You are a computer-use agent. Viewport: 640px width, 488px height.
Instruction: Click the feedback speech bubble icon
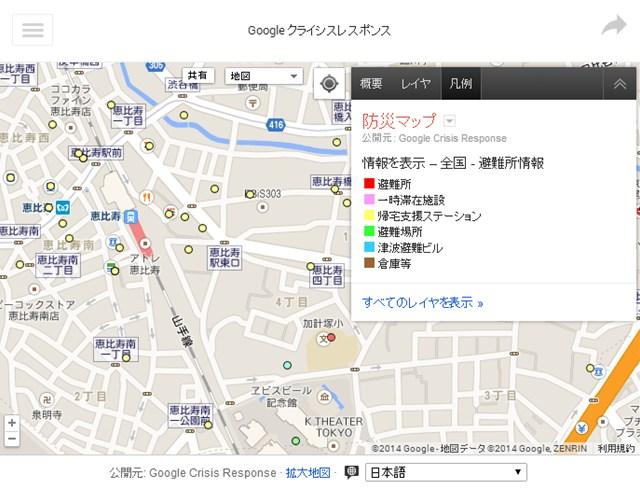click(351, 472)
